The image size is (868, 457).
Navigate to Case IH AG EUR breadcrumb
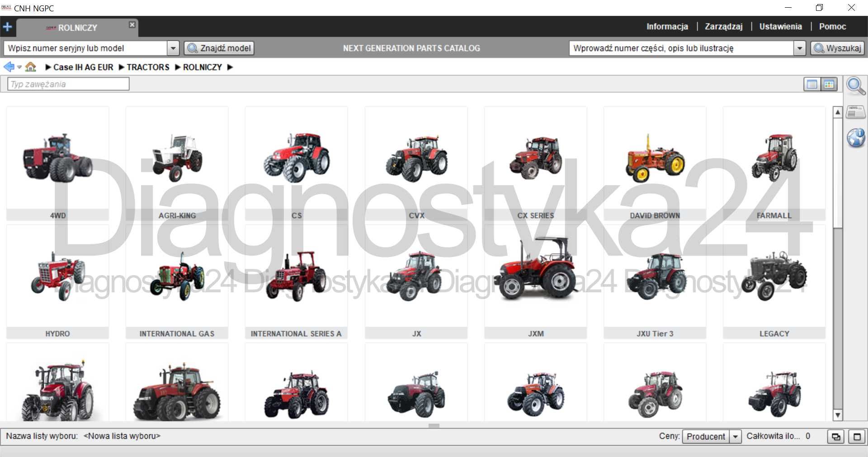[83, 67]
